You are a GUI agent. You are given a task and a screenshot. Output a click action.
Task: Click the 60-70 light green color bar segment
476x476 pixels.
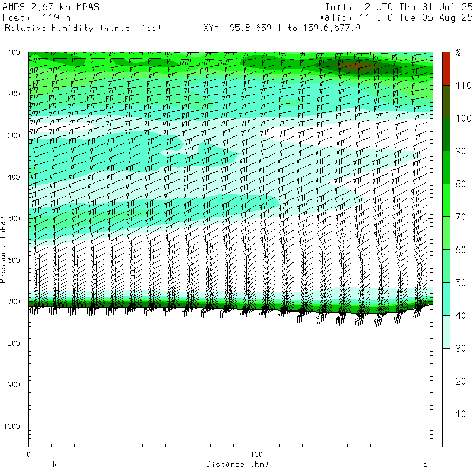click(446, 233)
